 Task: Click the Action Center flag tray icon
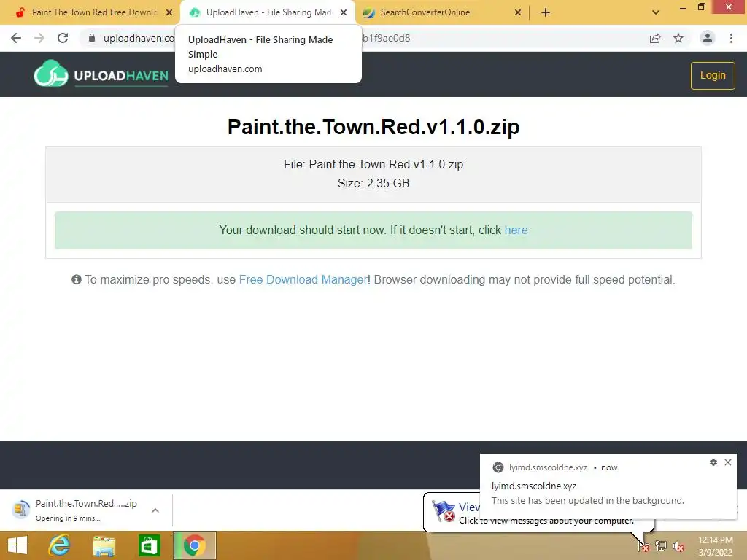coord(643,545)
